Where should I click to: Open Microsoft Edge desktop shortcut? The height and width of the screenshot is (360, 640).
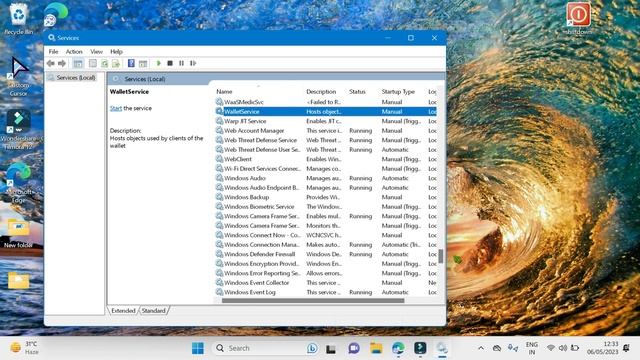(18, 182)
